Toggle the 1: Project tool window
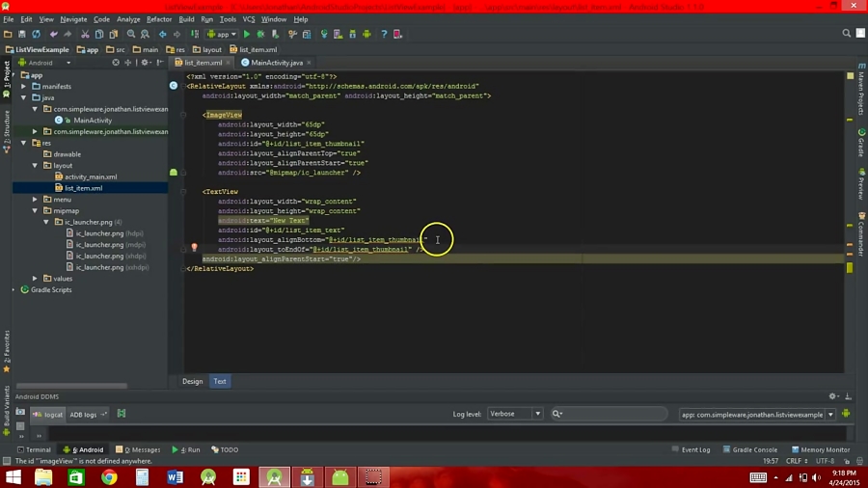 click(6, 73)
